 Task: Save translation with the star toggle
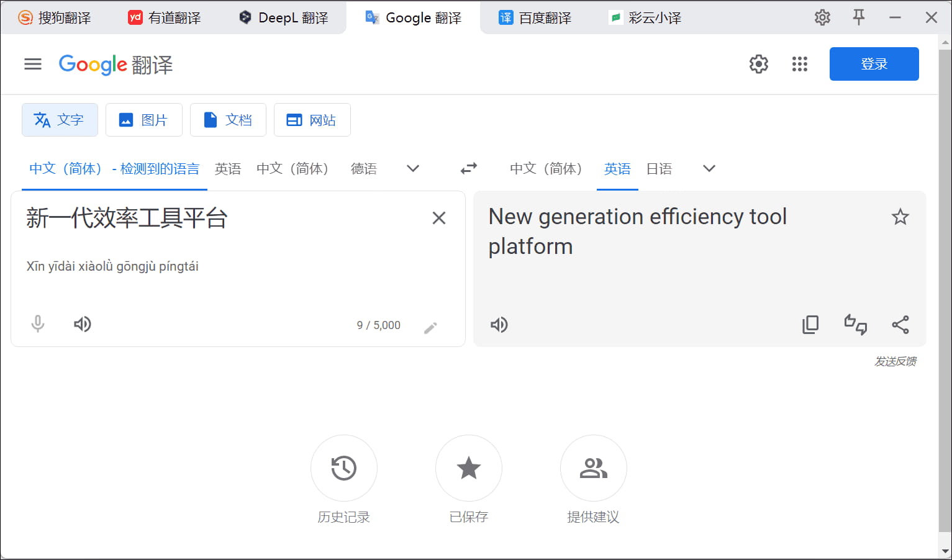coord(900,217)
